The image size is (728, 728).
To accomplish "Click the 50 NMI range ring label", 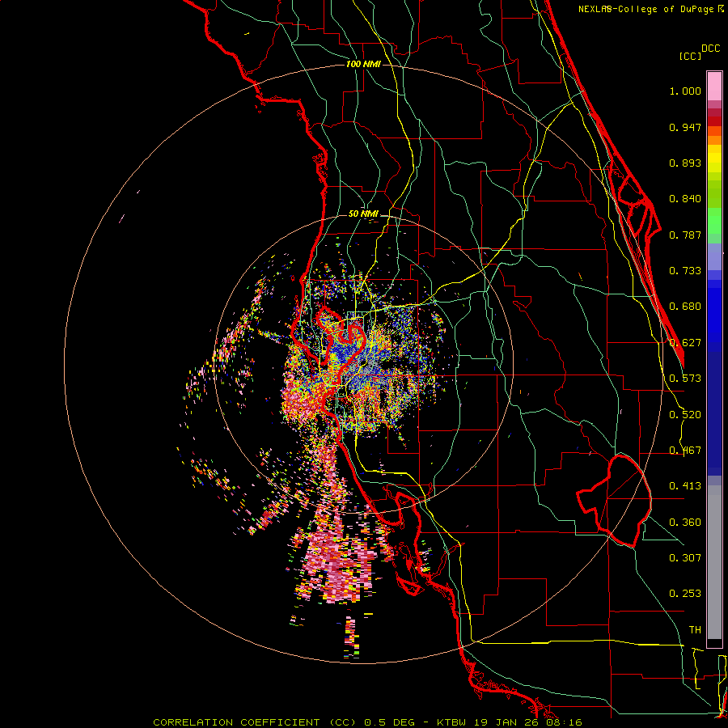I will 363,214.
